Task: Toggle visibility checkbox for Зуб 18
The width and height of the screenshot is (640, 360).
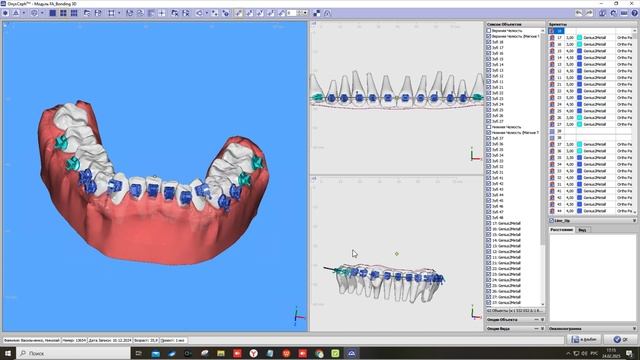Action: 489,42
